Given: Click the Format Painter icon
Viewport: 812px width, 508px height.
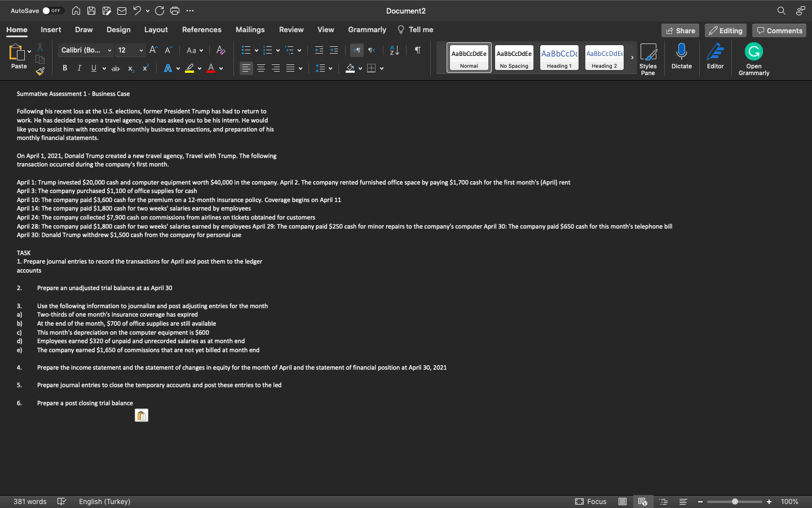Looking at the screenshot, I should 40,71.
